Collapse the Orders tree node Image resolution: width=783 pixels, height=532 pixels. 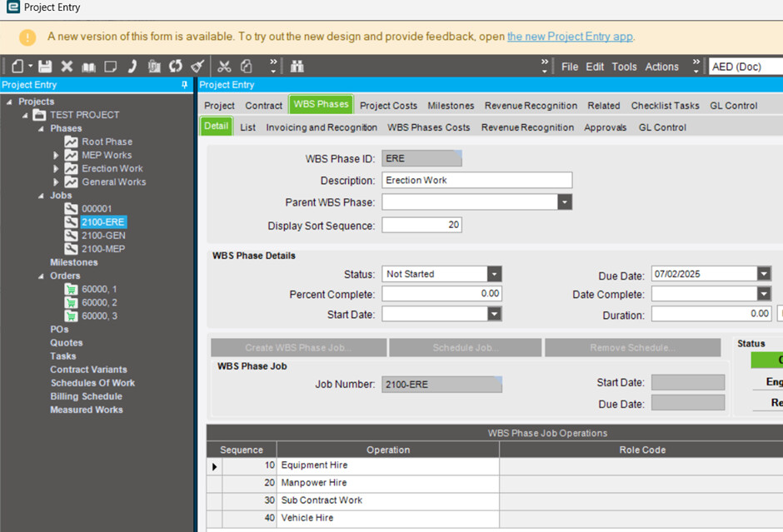41,276
